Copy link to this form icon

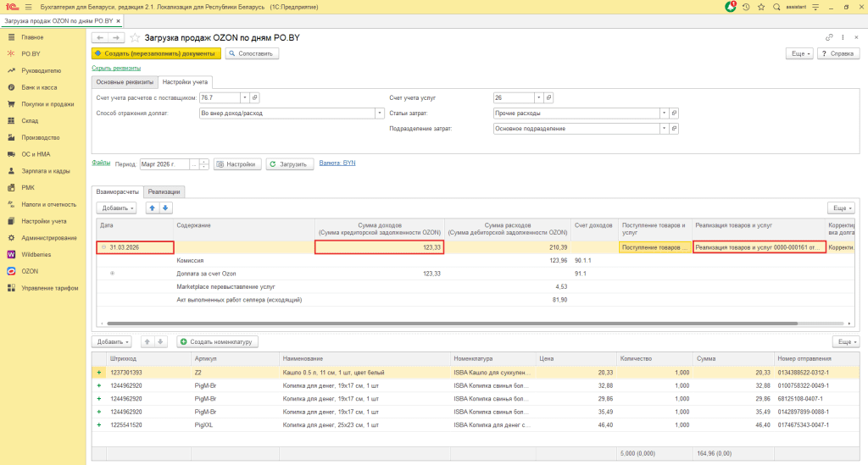[829, 37]
